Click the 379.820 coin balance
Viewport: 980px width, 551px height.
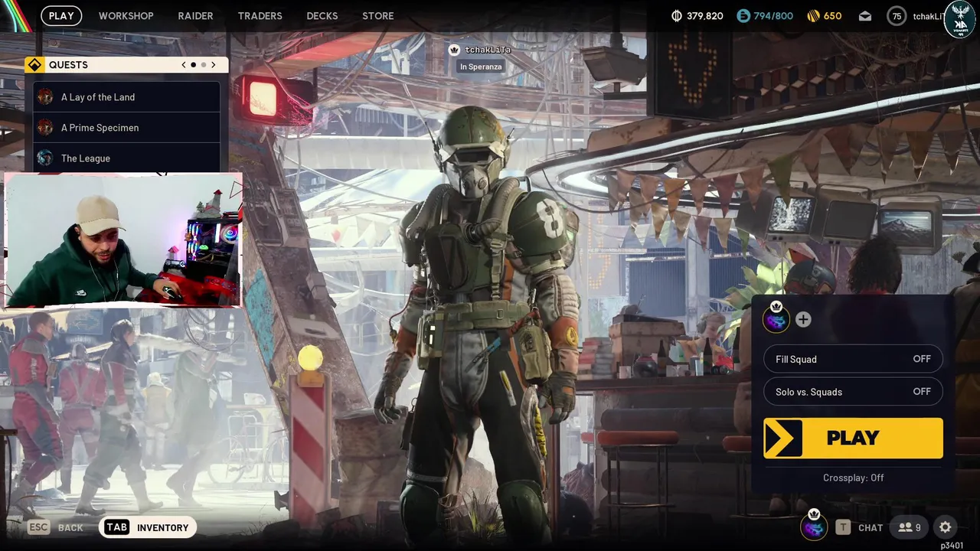pos(705,15)
